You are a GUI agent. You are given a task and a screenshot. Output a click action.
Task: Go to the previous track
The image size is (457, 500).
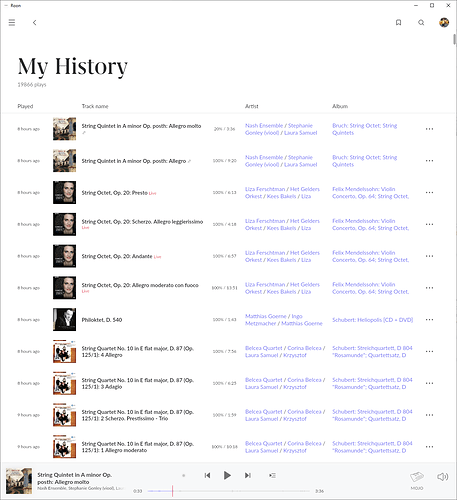point(207,475)
